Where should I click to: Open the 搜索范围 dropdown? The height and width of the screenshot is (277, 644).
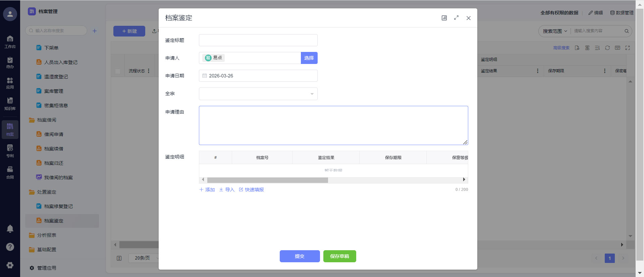pyautogui.click(x=555, y=31)
